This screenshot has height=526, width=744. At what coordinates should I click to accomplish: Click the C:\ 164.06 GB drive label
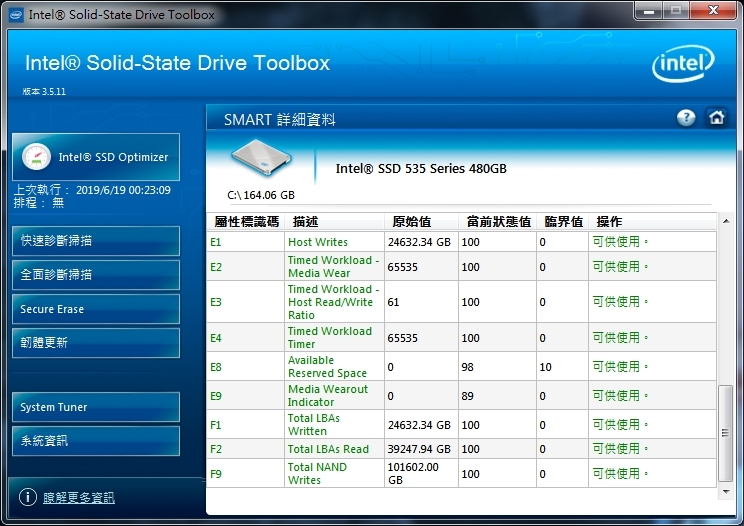(261, 195)
